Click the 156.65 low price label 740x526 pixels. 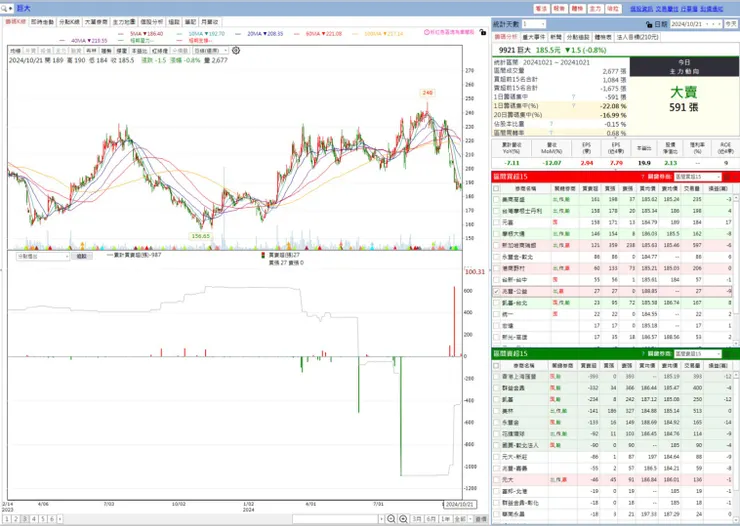201,236
